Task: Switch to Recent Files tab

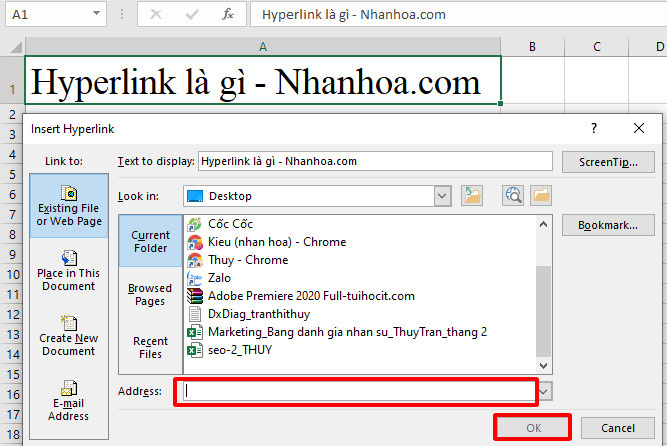Action: pos(150,347)
